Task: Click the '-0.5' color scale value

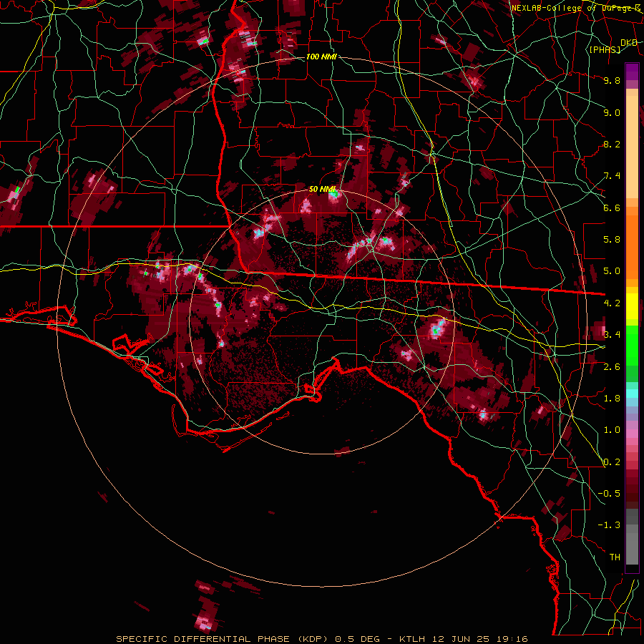Action: 609,494
